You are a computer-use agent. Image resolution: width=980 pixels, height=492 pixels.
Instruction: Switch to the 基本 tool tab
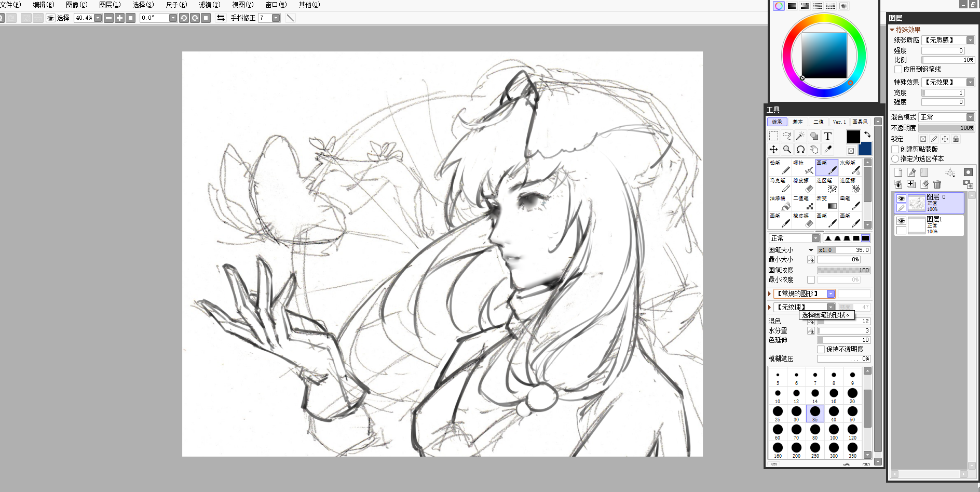tap(798, 122)
